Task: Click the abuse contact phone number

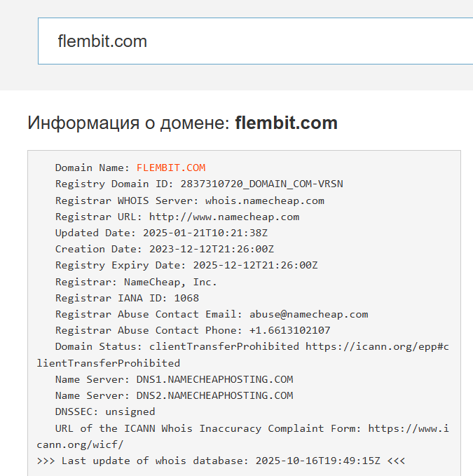Action: [x=289, y=330]
